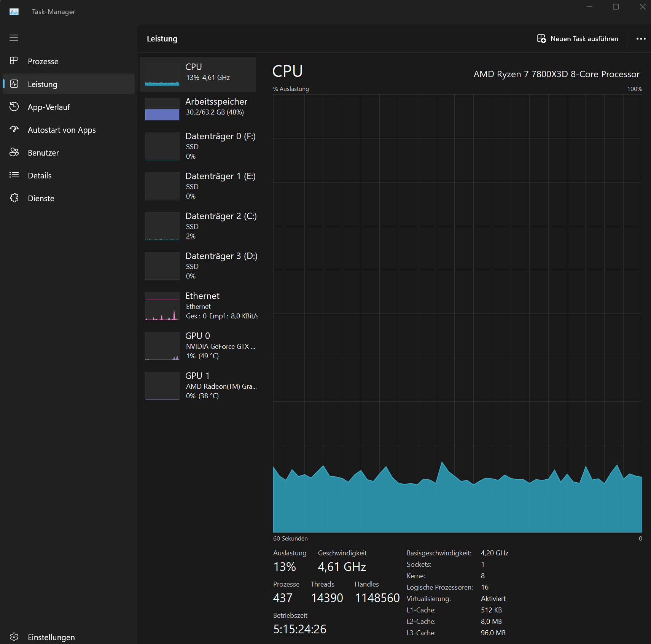Viewport: 651px width, 644px height.
Task: Click the Dienste puzzle-gear icon
Action: click(14, 198)
